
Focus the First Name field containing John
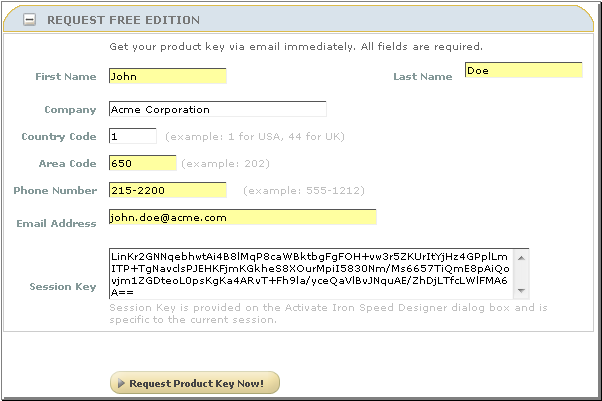click(167, 76)
